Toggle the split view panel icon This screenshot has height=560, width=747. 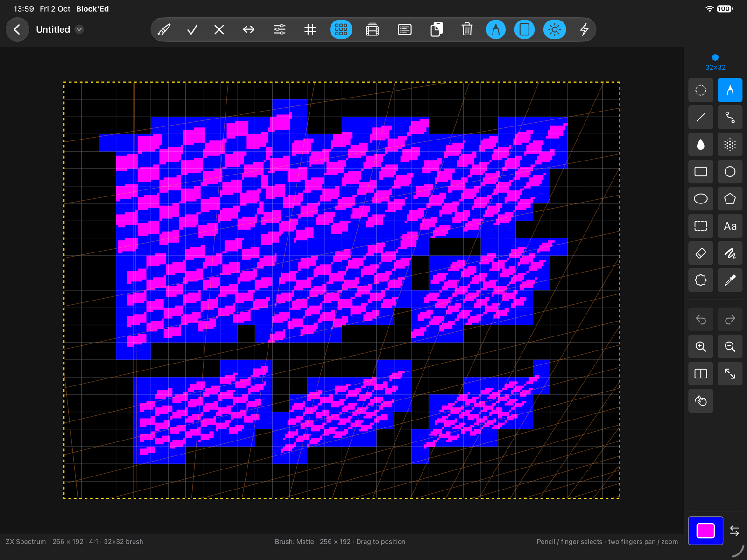pos(701,374)
